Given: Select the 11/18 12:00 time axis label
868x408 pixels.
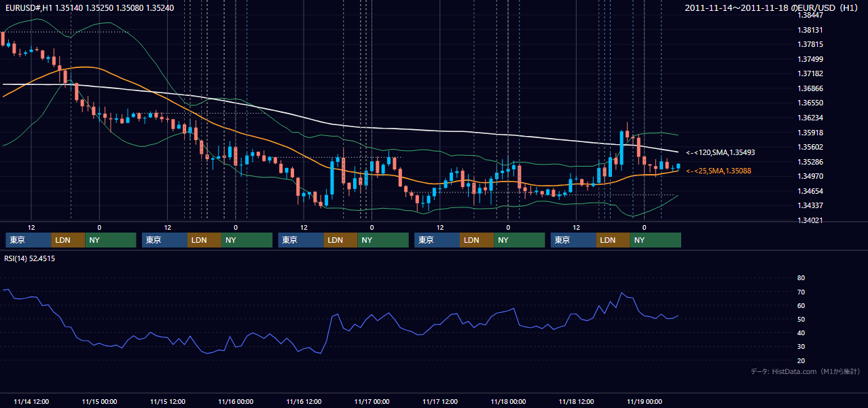Looking at the screenshot, I should click(x=576, y=401).
